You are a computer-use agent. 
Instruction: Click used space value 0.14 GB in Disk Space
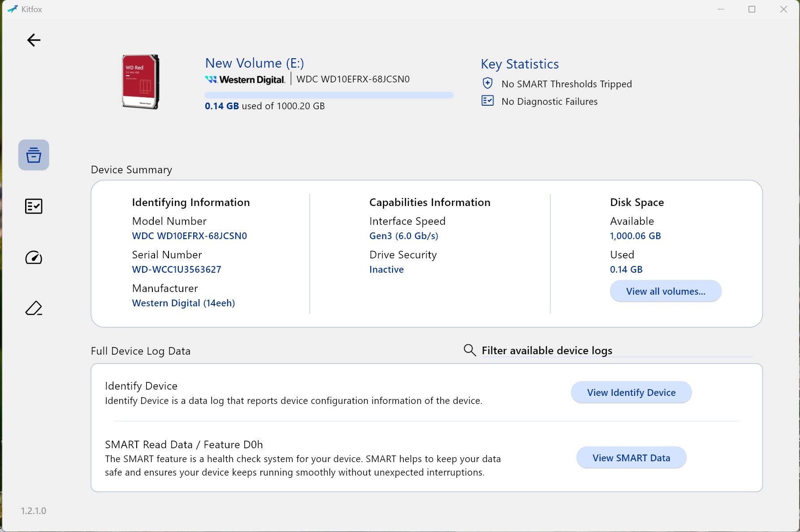(x=626, y=270)
